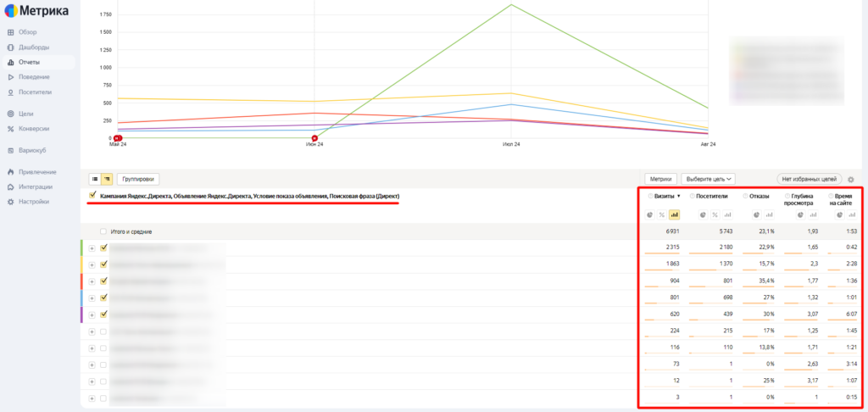The width and height of the screenshot is (868, 412).
Task: Open the Дашборды sidebar icon
Action: point(10,47)
